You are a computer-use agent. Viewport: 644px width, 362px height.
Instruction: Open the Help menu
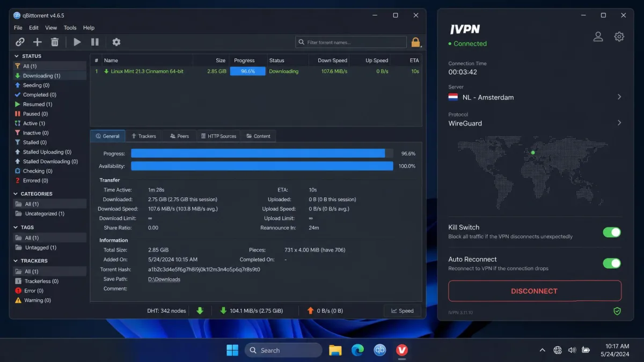pos(89,28)
